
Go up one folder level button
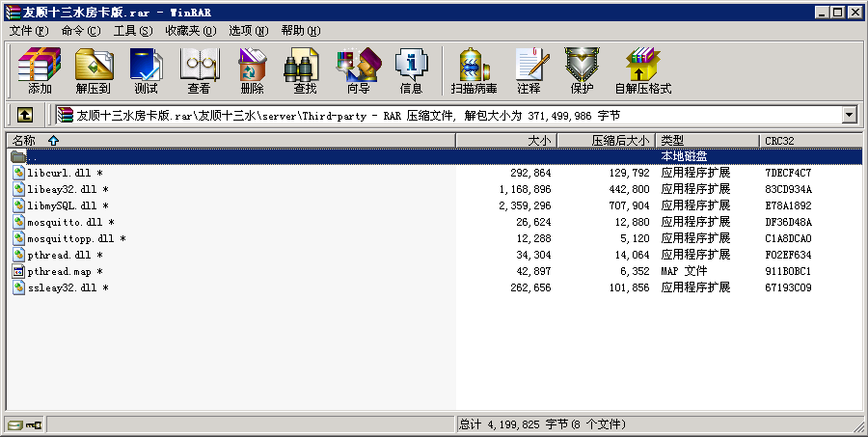pyautogui.click(x=25, y=115)
